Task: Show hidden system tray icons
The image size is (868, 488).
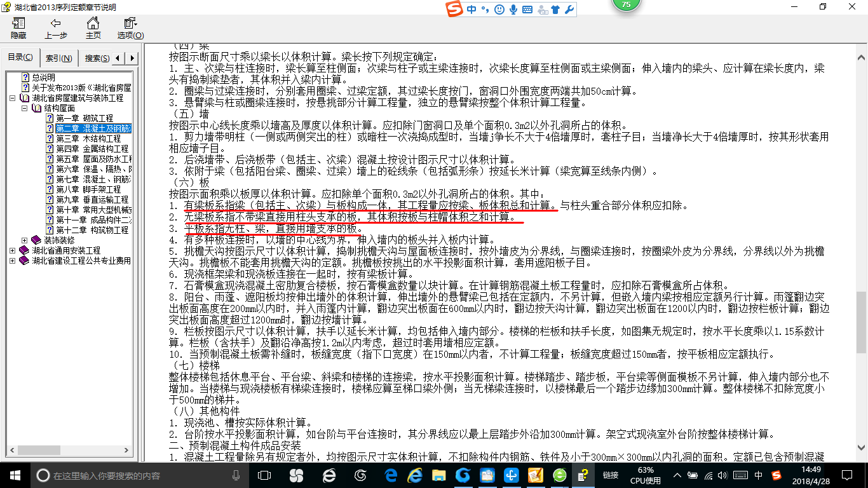Action: point(679,475)
